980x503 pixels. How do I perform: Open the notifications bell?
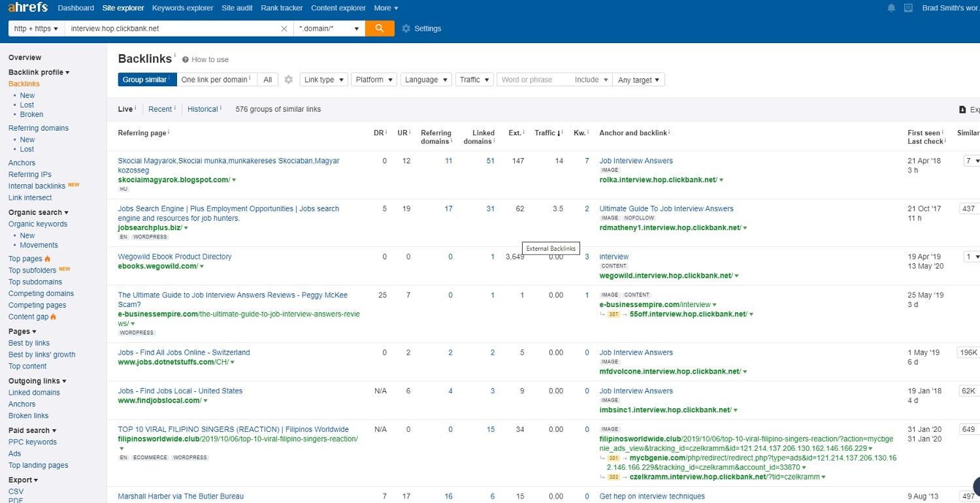(892, 8)
